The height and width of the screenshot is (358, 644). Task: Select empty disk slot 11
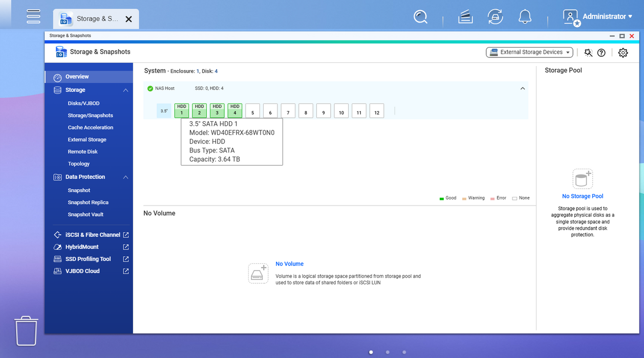(x=359, y=110)
